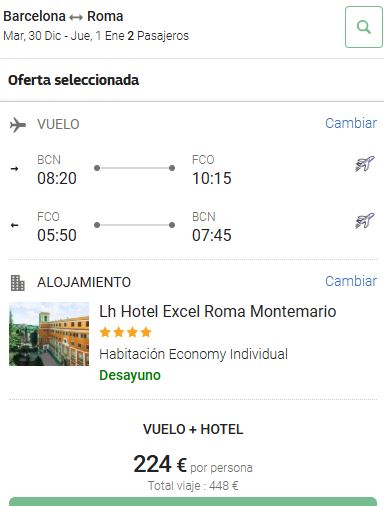
Task: Click the outbound flight airline logo icon
Action: pyautogui.click(x=365, y=164)
